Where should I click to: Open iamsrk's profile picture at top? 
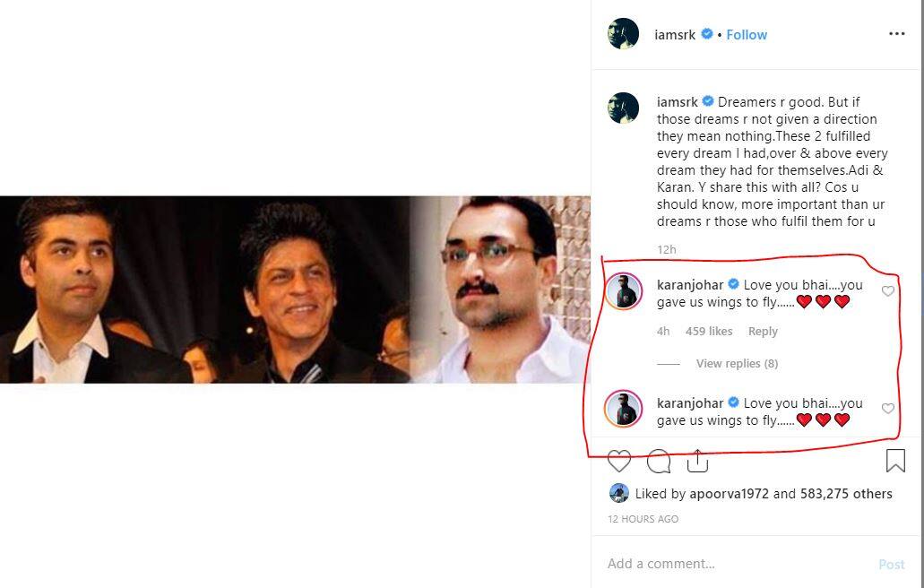[x=622, y=33]
